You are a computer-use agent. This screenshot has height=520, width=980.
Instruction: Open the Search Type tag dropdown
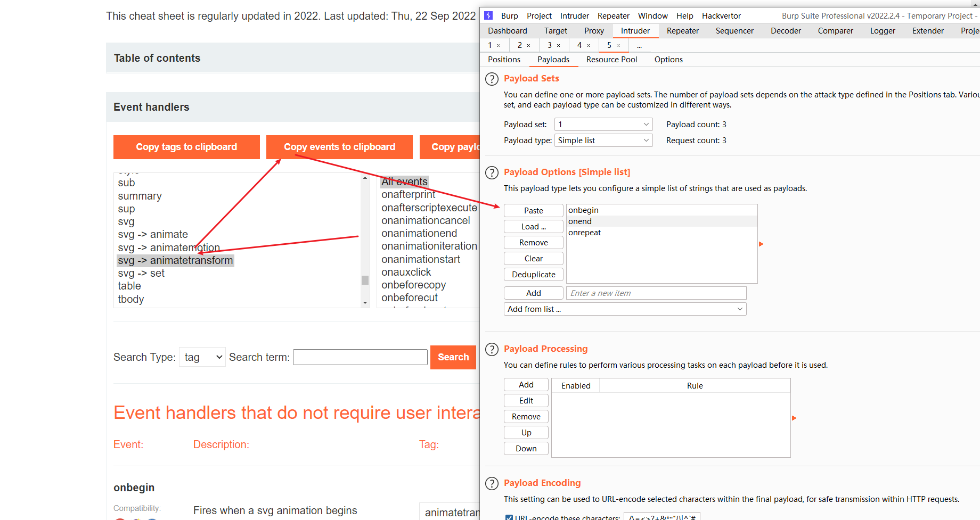pyautogui.click(x=202, y=357)
